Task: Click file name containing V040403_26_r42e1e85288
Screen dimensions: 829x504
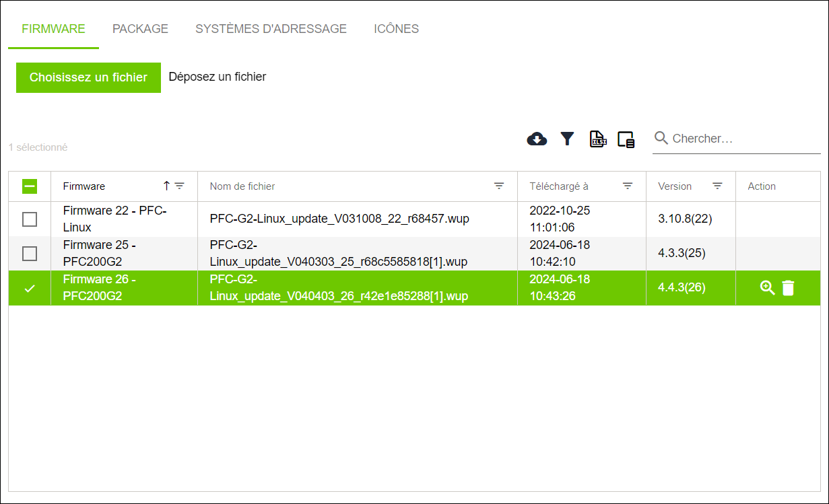Action: [339, 287]
